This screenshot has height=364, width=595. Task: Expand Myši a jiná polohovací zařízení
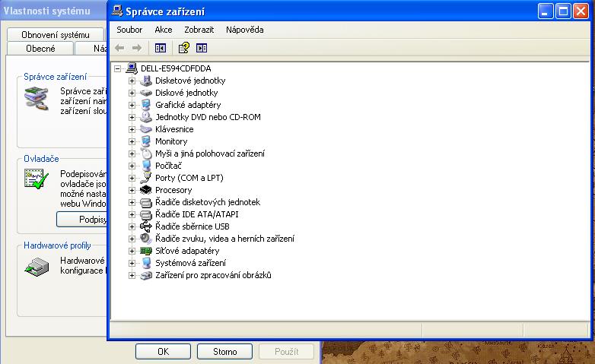[132, 154]
